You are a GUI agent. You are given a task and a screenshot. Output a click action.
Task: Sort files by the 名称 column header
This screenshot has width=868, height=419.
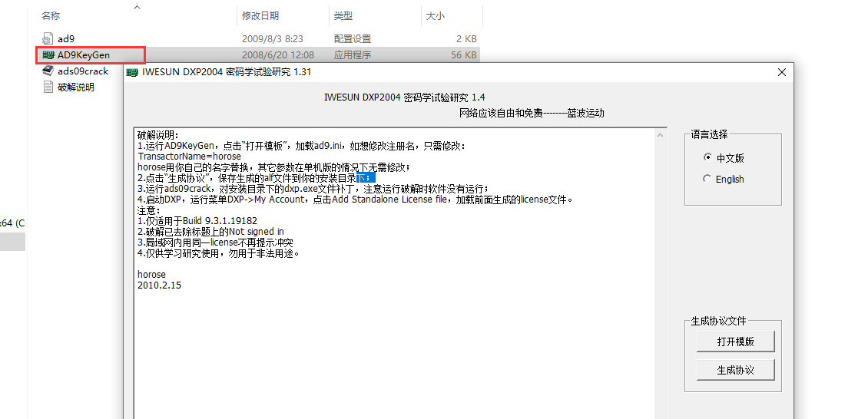click(x=51, y=15)
